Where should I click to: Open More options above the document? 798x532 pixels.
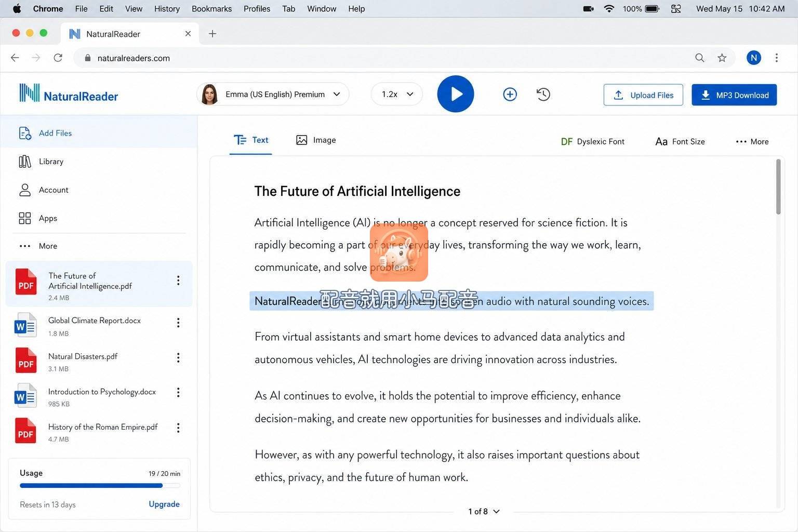click(752, 141)
